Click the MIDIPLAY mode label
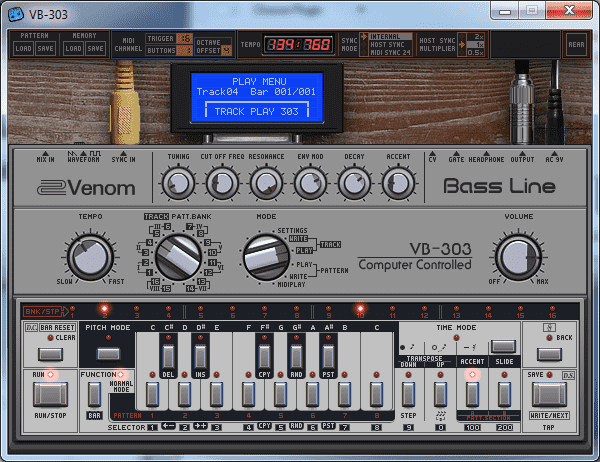 pyautogui.click(x=292, y=284)
